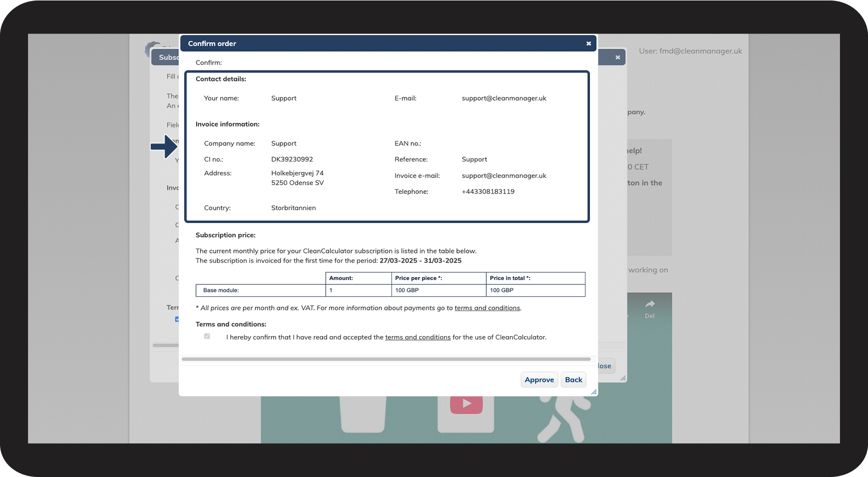
Task: Close the Confirm order dialog
Action: coord(588,44)
